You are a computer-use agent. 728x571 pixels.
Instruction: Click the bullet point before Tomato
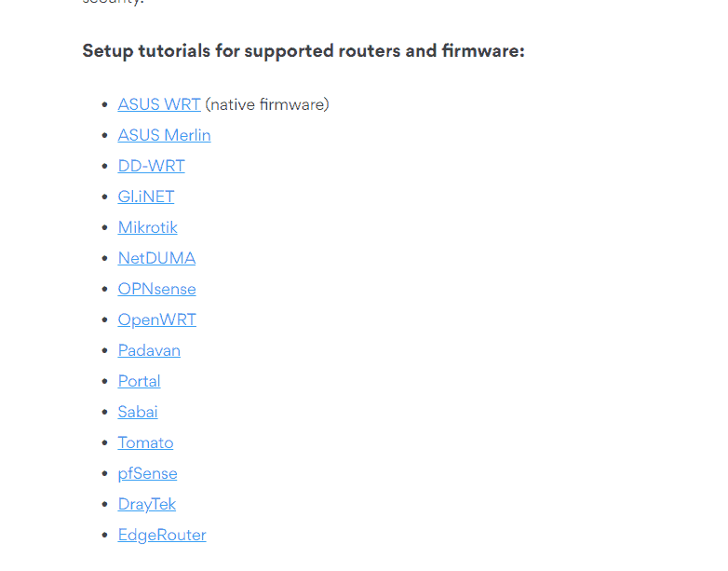point(104,442)
